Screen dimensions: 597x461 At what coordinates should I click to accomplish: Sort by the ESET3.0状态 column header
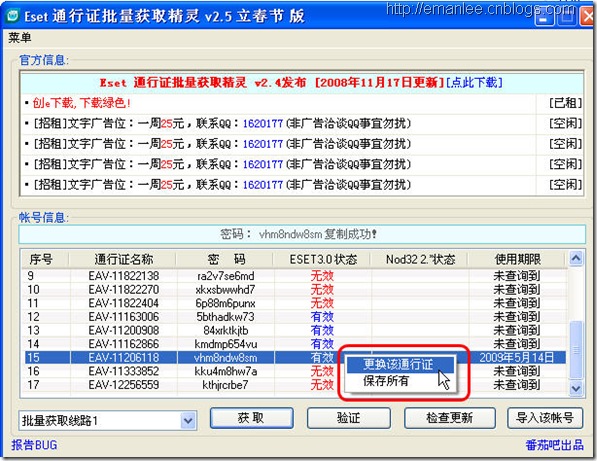[x=323, y=260]
